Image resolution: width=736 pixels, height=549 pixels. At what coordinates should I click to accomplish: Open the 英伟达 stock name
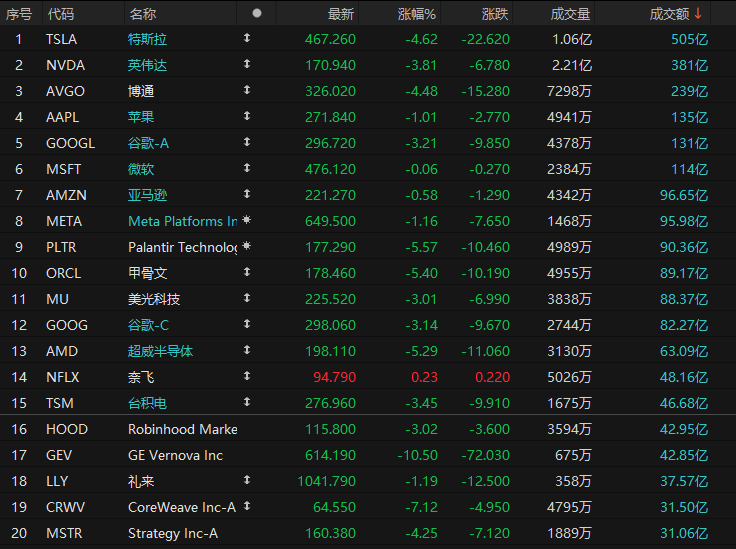[x=147, y=65]
